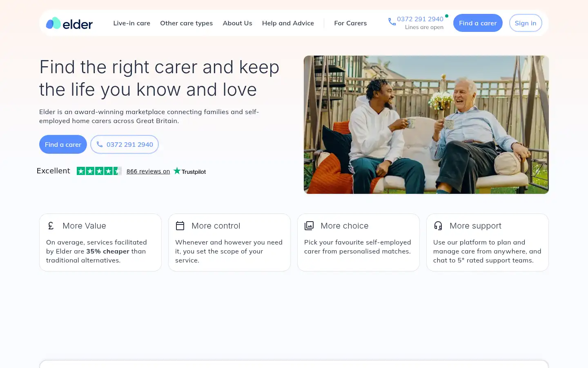
Task: Open the Help and Advice menu
Action: pyautogui.click(x=288, y=23)
